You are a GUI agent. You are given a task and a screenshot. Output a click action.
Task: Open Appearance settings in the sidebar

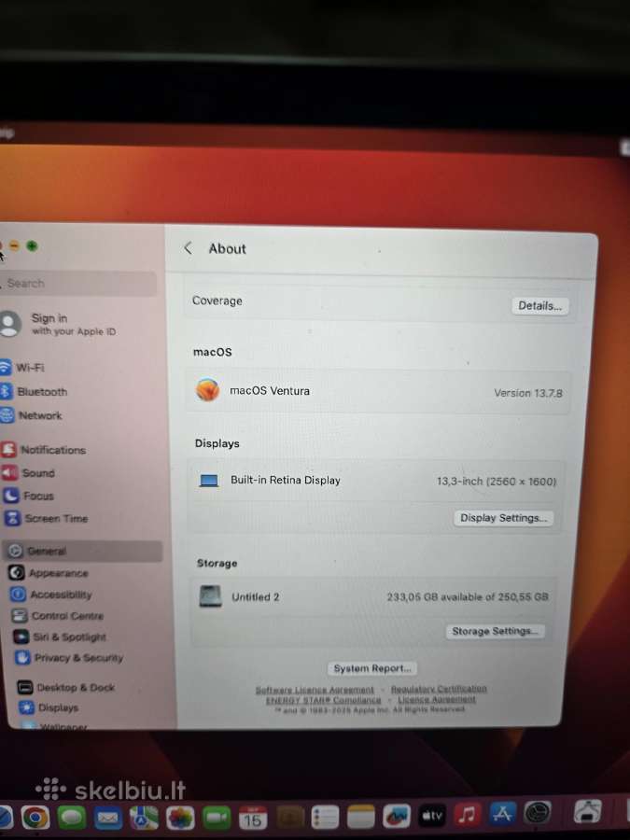click(x=57, y=573)
